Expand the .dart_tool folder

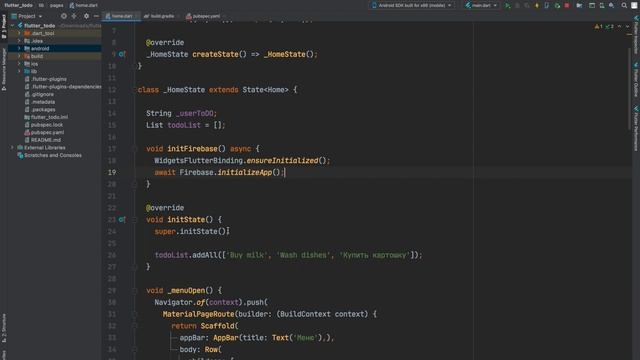click(x=19, y=33)
